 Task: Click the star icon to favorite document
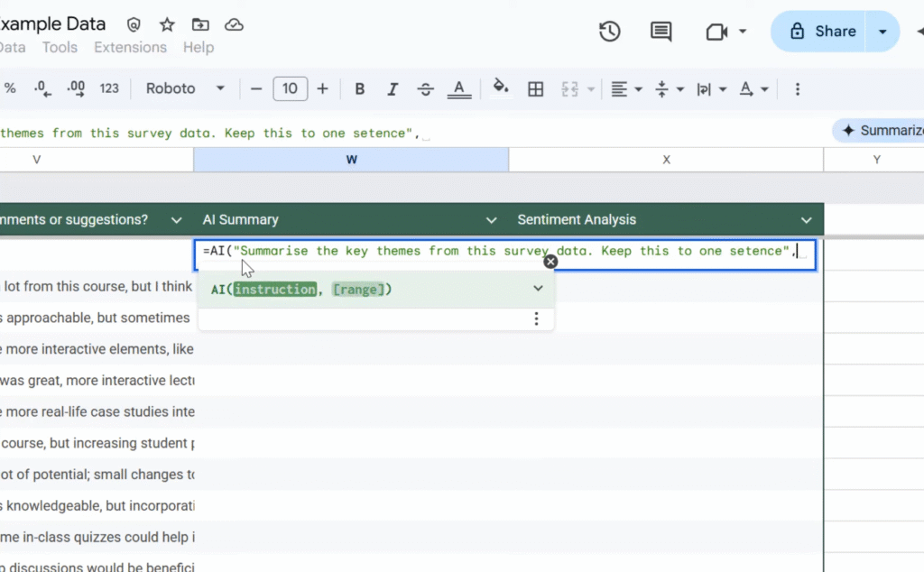[167, 24]
